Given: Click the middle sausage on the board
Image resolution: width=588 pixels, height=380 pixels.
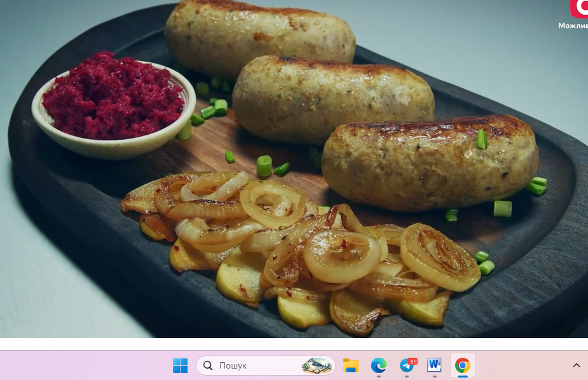Looking at the screenshot, I should pyautogui.click(x=332, y=98).
